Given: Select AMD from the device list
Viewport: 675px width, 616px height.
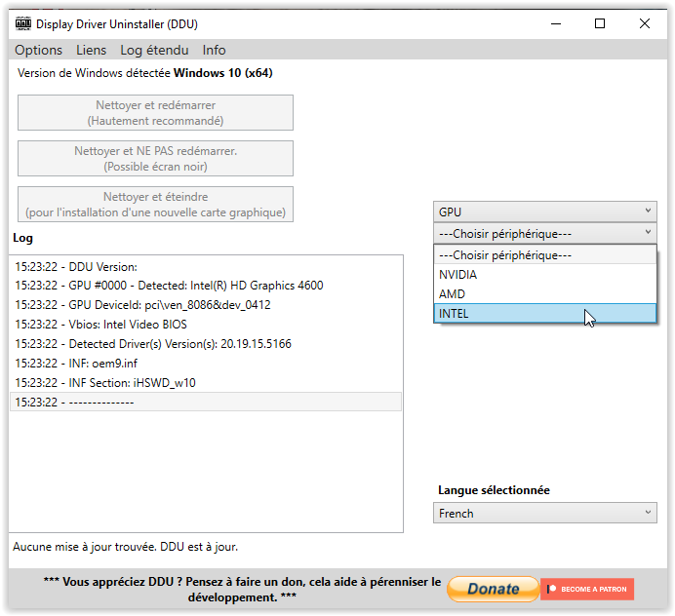Looking at the screenshot, I should [545, 294].
